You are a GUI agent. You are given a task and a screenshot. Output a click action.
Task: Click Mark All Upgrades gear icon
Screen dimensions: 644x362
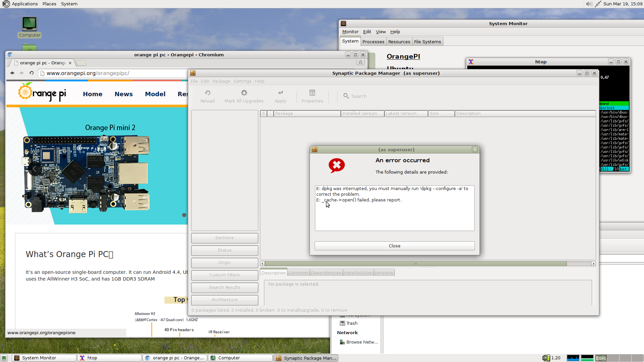tap(244, 93)
